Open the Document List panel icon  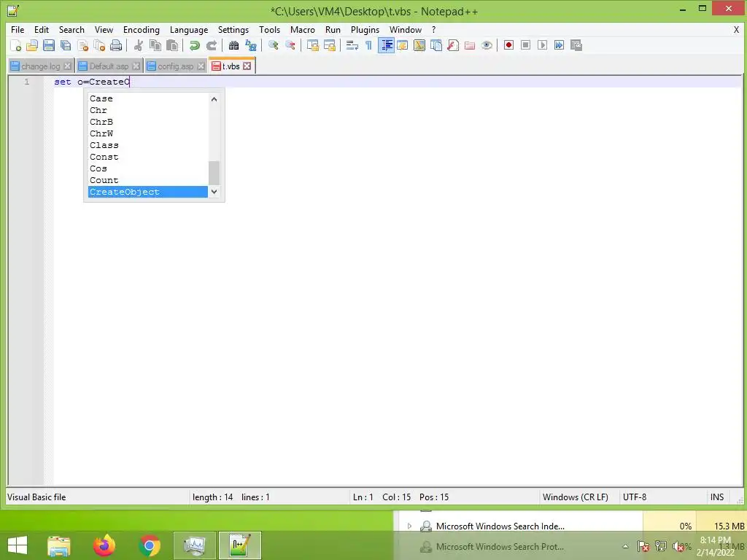[436, 45]
